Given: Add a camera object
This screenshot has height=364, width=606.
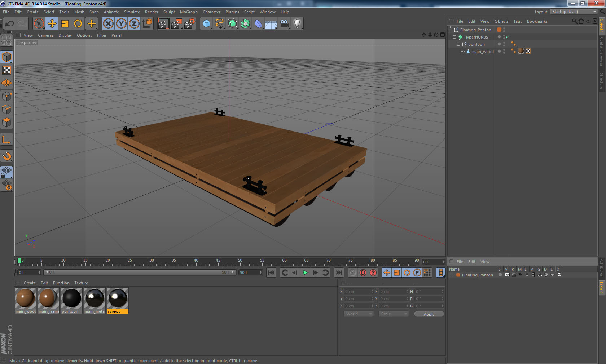Looking at the screenshot, I should 284,24.
